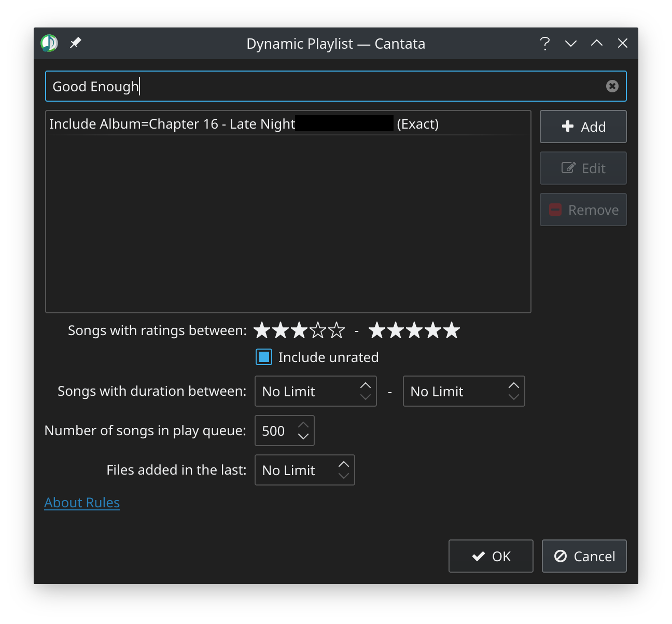This screenshot has width=672, height=624.
Task: Set maximum rating to one star
Action: pos(377,330)
